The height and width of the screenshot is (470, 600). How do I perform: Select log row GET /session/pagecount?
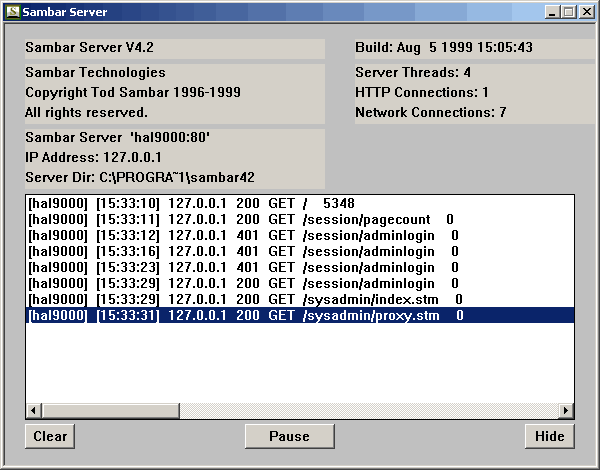300,219
